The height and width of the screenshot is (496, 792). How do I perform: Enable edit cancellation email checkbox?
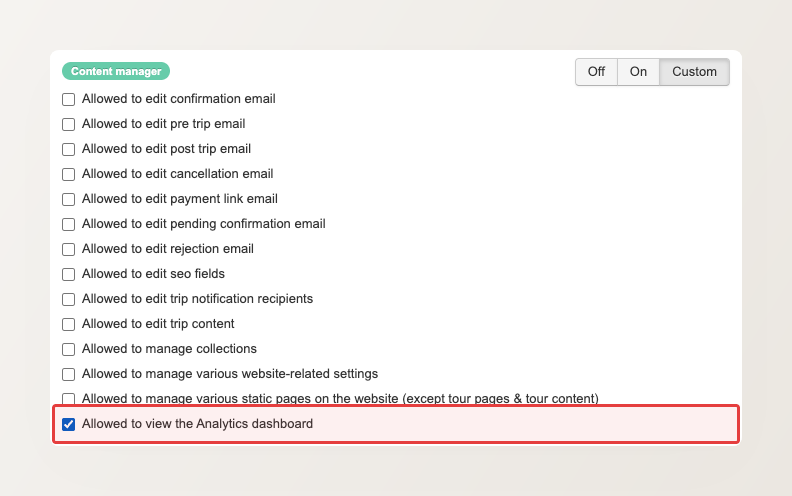point(69,174)
